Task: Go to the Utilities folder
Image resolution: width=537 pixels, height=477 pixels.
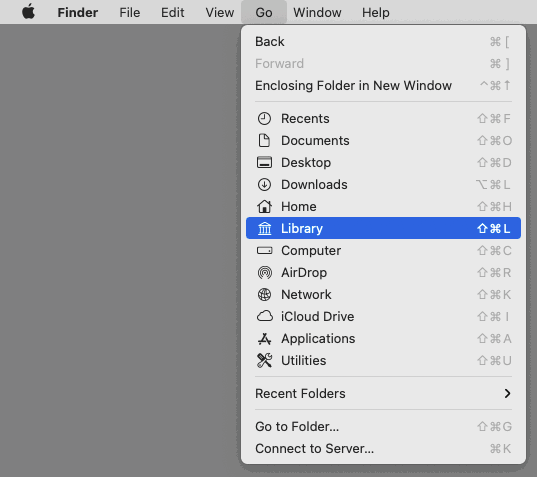Action: coord(383,361)
